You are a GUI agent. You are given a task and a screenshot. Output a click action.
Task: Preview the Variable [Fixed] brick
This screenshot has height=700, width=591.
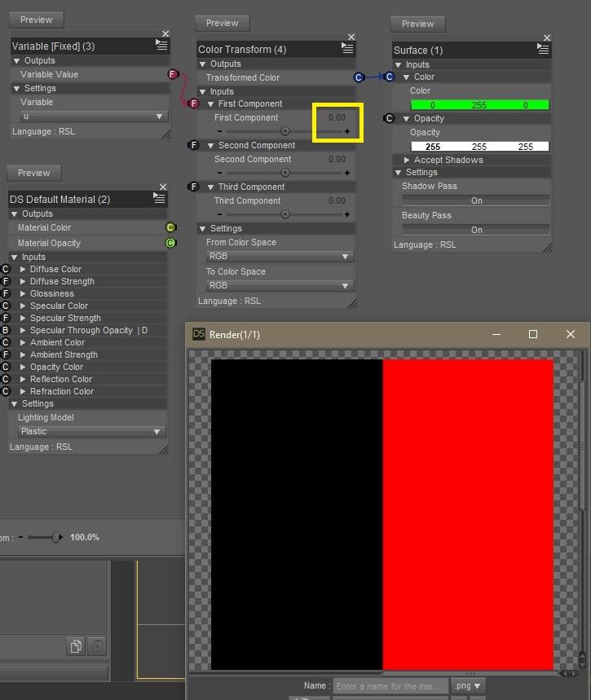(x=36, y=20)
